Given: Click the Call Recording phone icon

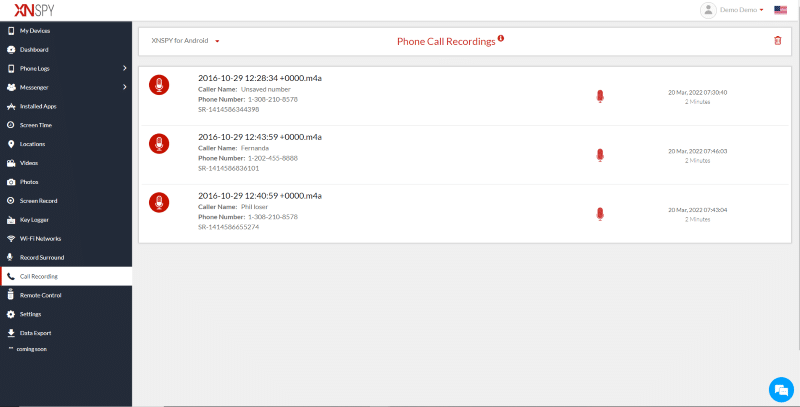Looking at the screenshot, I should [11, 276].
